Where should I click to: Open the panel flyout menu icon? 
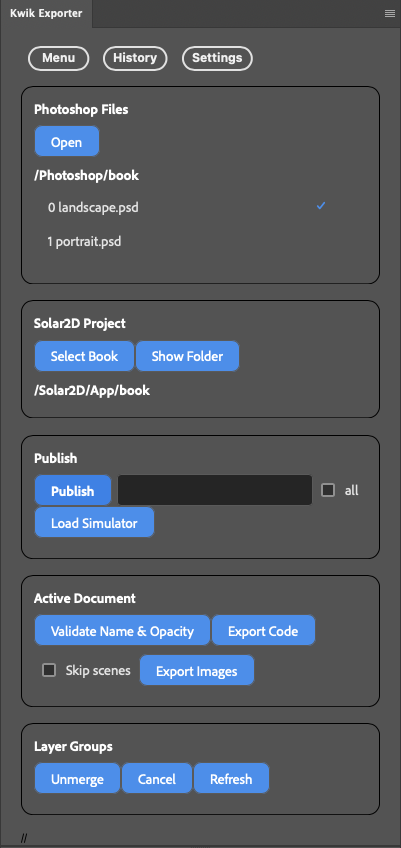click(x=390, y=14)
